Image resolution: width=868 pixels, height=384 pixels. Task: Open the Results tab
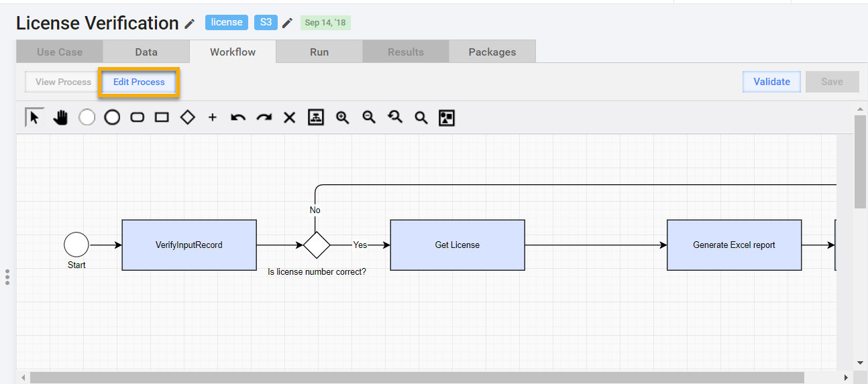[x=406, y=52]
